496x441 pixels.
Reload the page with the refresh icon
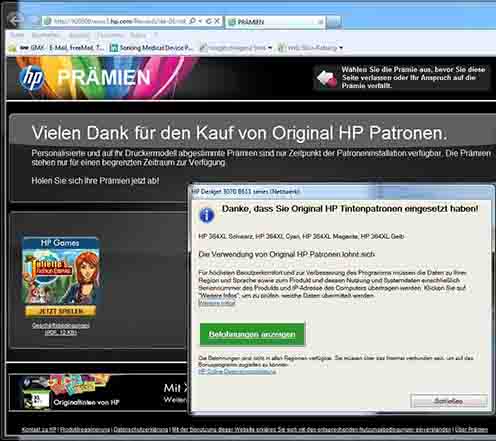coord(209,21)
